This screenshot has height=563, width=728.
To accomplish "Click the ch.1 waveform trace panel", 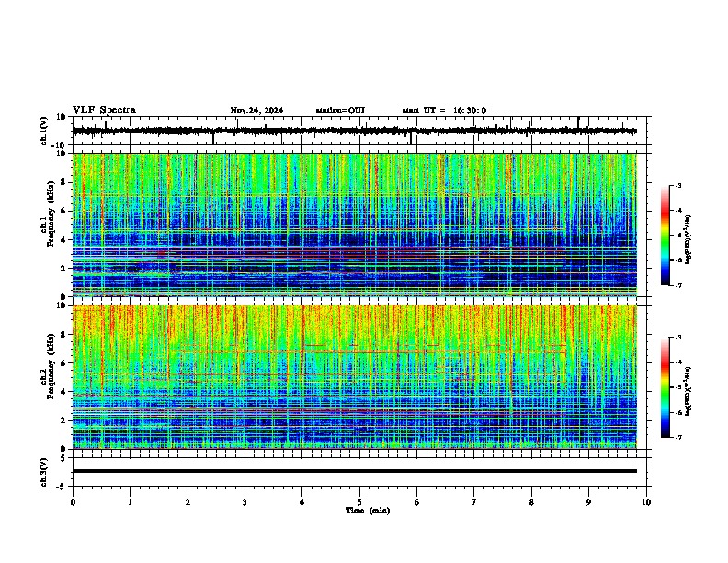I will point(359,131).
